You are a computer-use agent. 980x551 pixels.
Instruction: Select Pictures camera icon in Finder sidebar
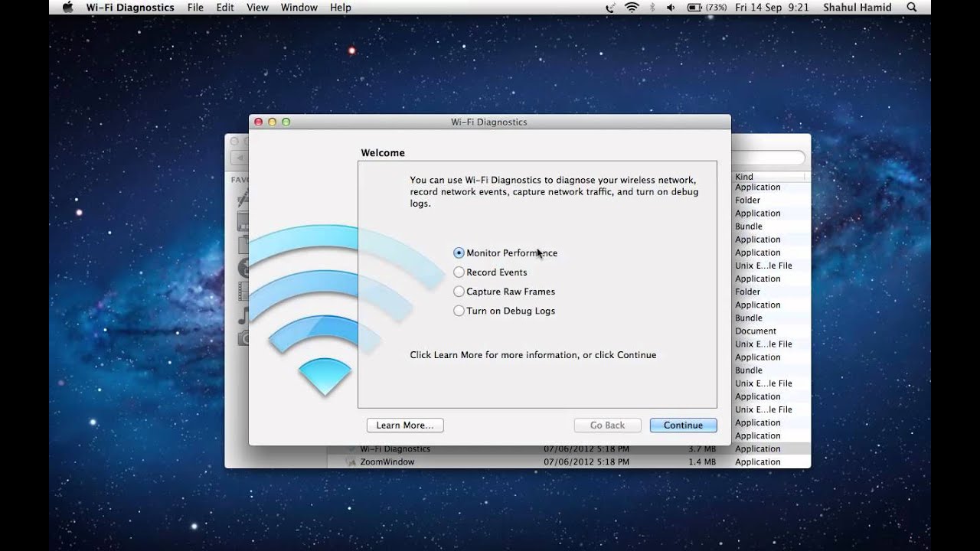pos(243,337)
